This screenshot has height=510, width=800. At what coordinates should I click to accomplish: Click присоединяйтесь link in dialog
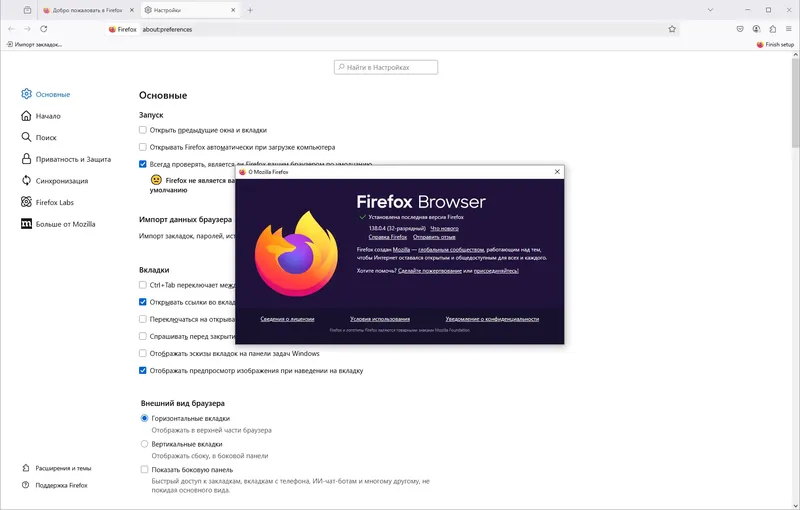click(x=496, y=271)
